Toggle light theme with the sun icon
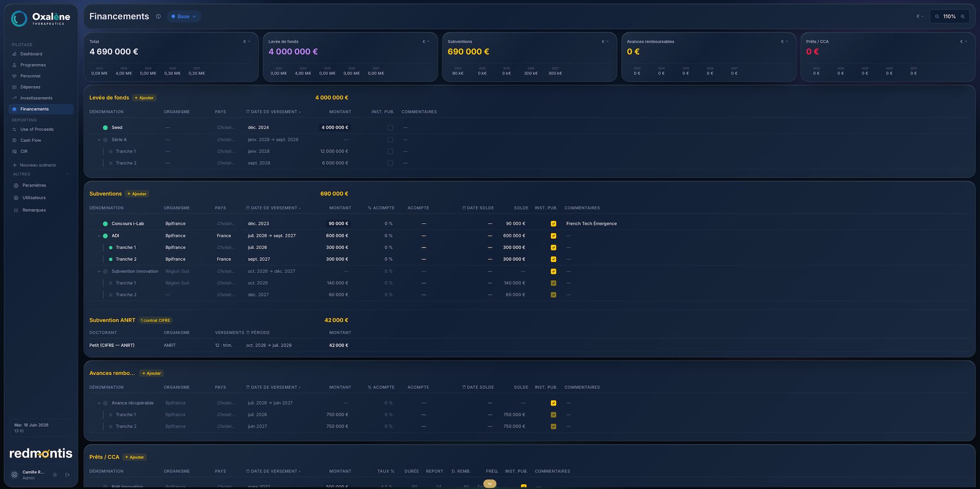Viewport: 980px width, 489px height. click(x=55, y=475)
